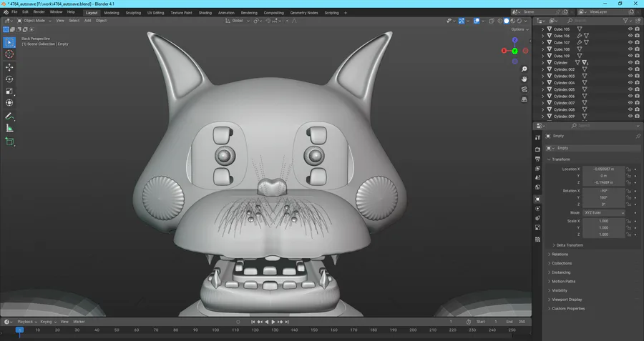Open the Keying popover in timeline

click(48, 322)
